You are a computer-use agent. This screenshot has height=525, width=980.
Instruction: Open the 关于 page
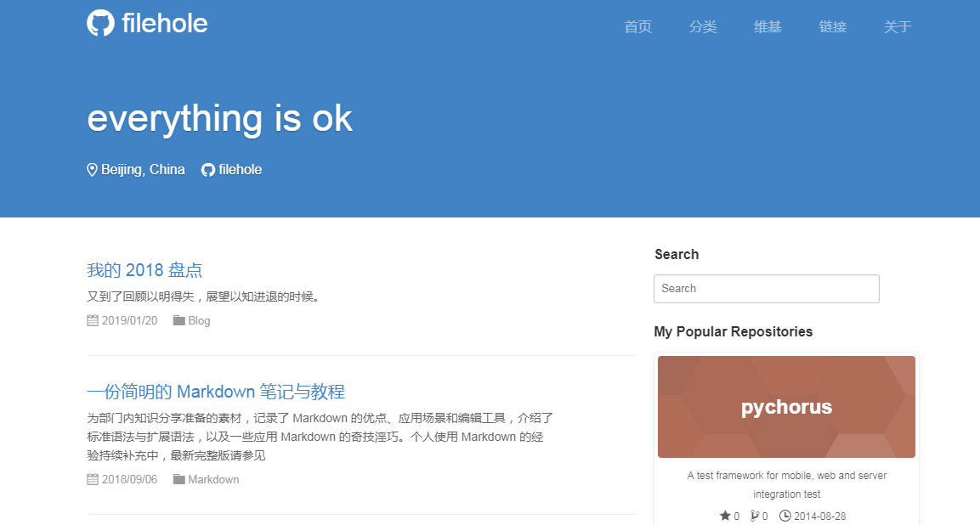[898, 27]
